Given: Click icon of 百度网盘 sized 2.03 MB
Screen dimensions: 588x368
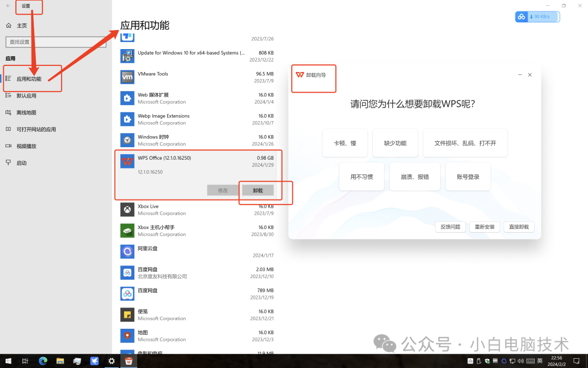Looking at the screenshot, I should tap(127, 273).
